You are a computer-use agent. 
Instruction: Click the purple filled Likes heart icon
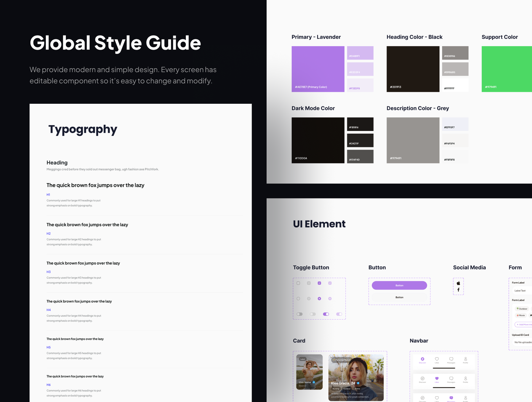437,378
